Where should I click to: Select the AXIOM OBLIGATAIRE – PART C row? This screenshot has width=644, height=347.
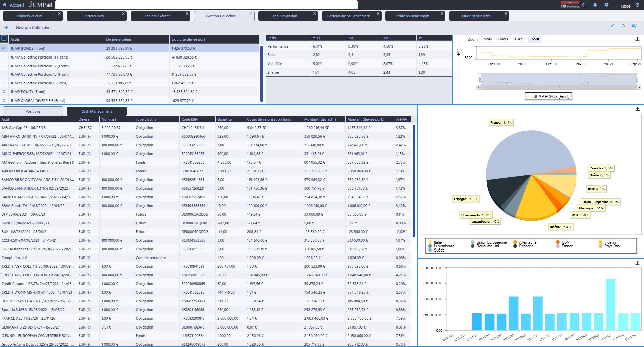click(x=205, y=171)
